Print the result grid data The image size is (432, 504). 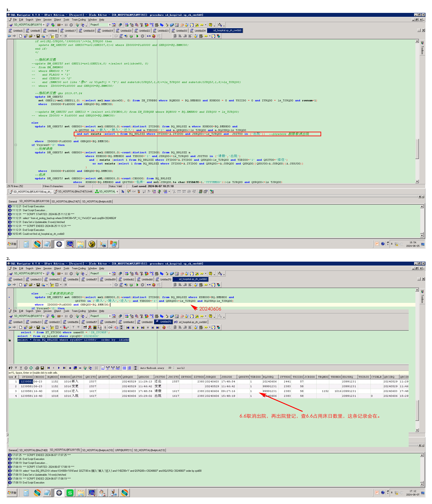point(37,368)
